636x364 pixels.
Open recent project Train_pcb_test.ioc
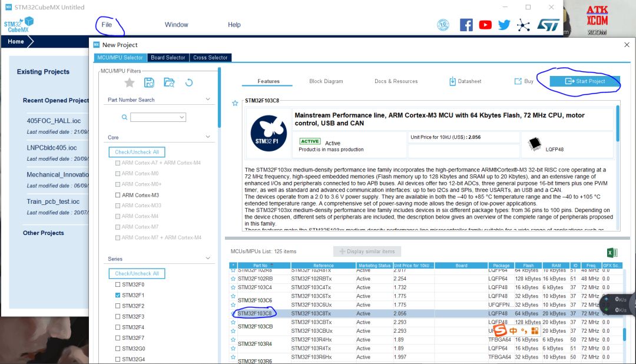coord(53,201)
